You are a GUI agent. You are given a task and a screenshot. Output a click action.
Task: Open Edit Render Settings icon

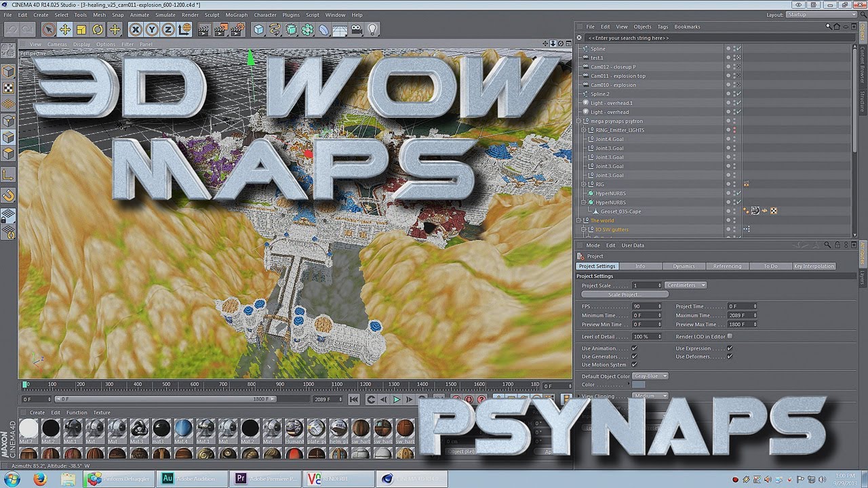point(236,29)
